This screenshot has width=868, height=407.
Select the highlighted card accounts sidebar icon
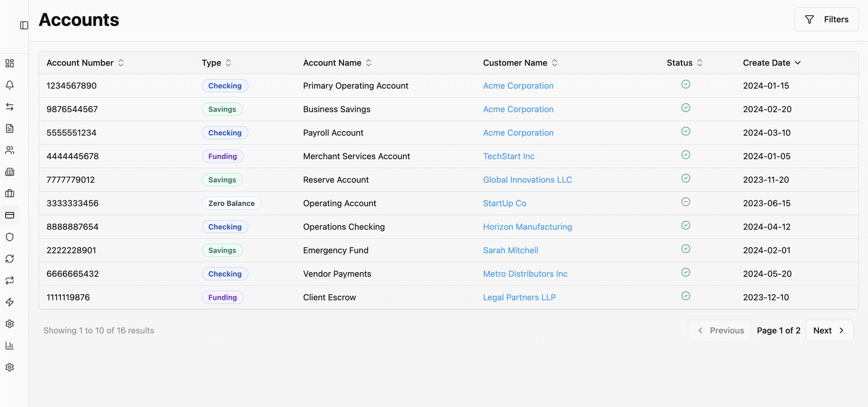(10, 215)
